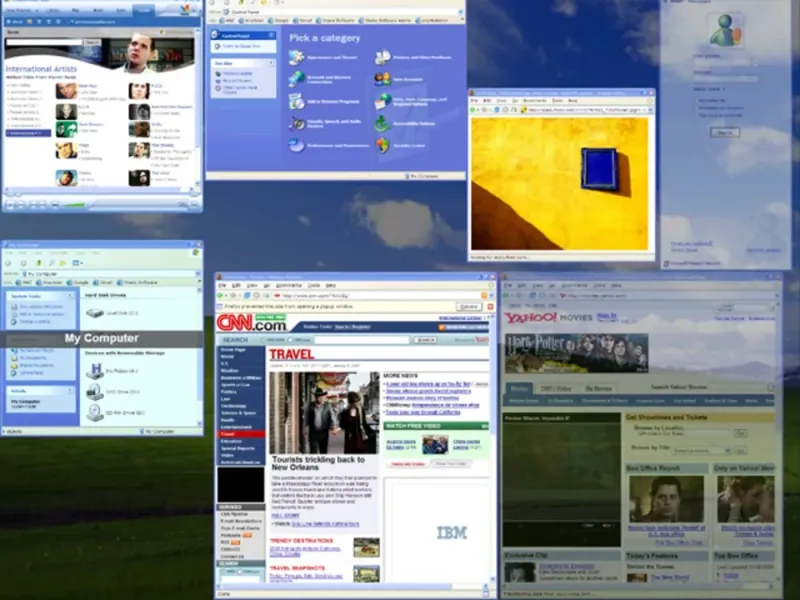Open Add or Remove Programs category icon
This screenshot has height=600, width=800.
point(296,101)
